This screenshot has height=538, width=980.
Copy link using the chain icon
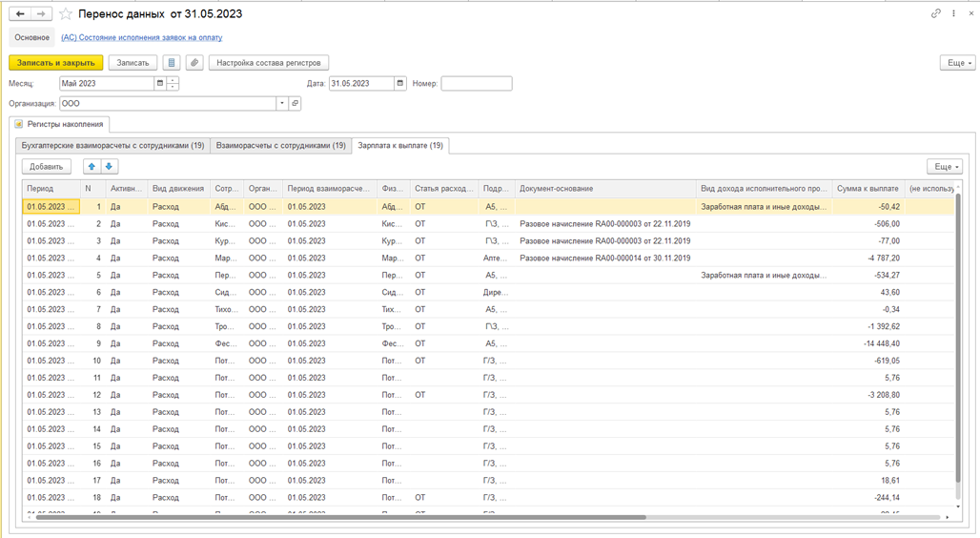click(x=935, y=13)
